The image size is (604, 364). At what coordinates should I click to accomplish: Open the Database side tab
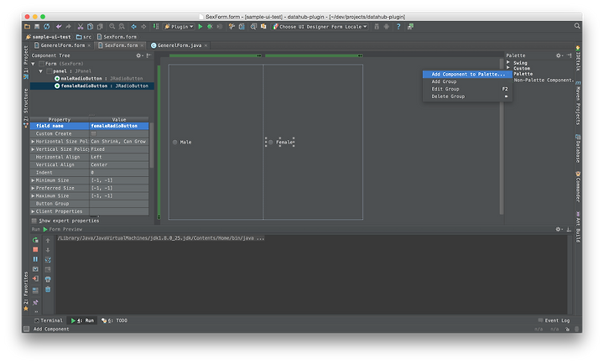(x=578, y=148)
